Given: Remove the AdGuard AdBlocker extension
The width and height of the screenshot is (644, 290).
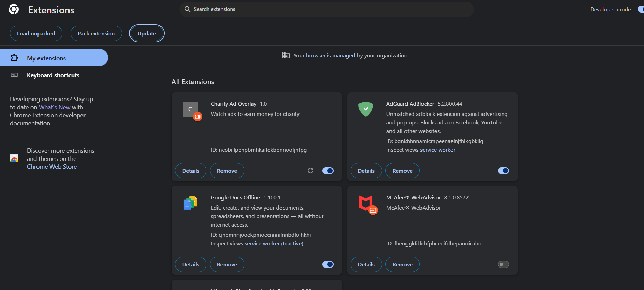Looking at the screenshot, I should (402, 171).
